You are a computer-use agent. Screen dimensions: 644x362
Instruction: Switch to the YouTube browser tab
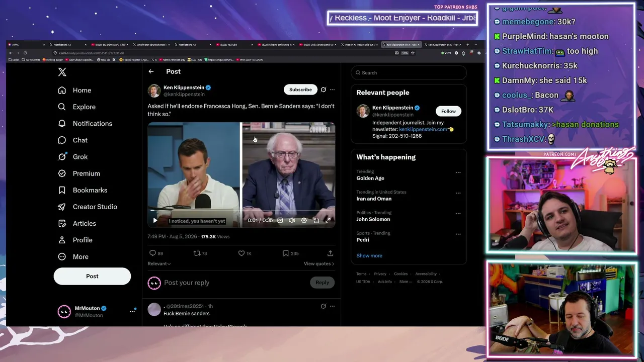click(235, 45)
